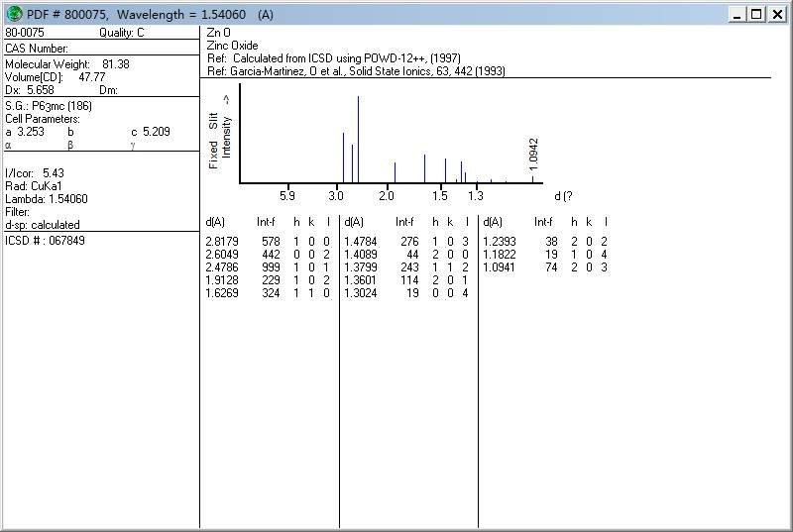Screen dimensions: 793x532
Task: Click Garcia-Martinez Solid State Ionics reference
Action: click(356, 71)
